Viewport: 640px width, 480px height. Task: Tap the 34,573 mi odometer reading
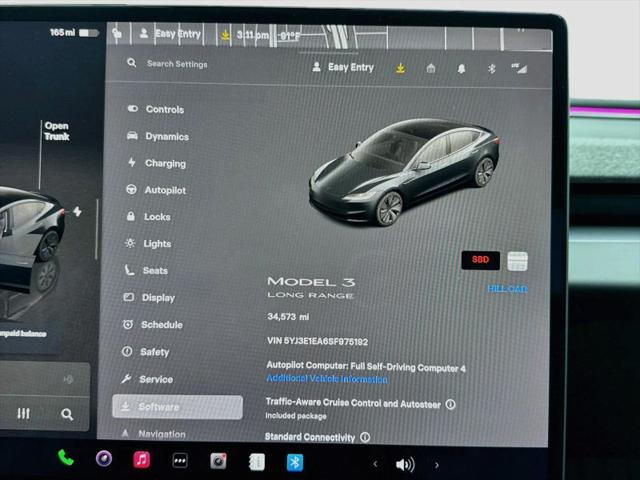[288, 317]
